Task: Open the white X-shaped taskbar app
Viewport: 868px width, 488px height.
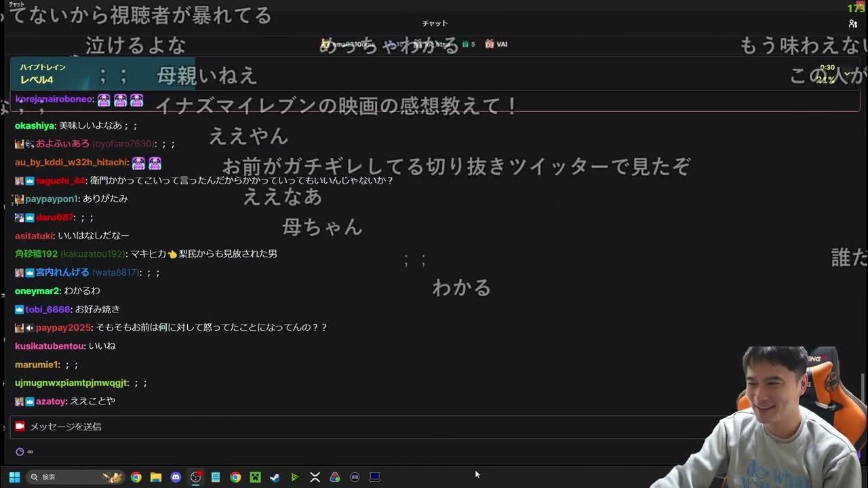Action: coord(315,477)
